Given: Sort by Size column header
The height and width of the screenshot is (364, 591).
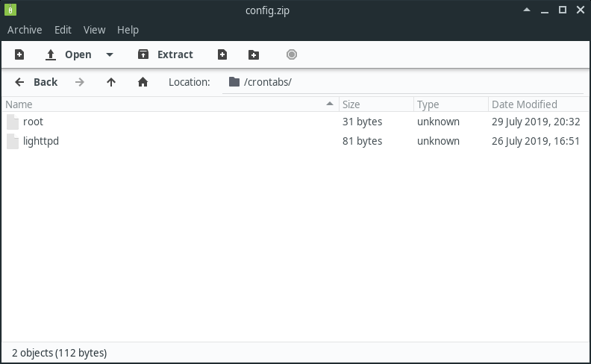Looking at the screenshot, I should pos(376,104).
